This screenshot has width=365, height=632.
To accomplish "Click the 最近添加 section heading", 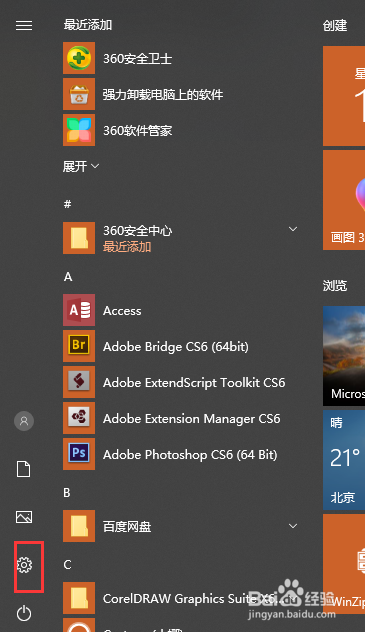I will pyautogui.click(x=87, y=25).
